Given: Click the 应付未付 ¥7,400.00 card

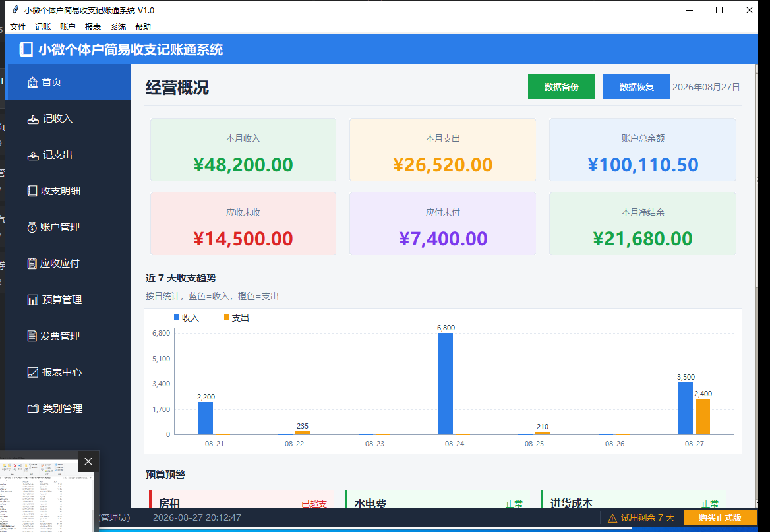Looking at the screenshot, I should [x=442, y=223].
